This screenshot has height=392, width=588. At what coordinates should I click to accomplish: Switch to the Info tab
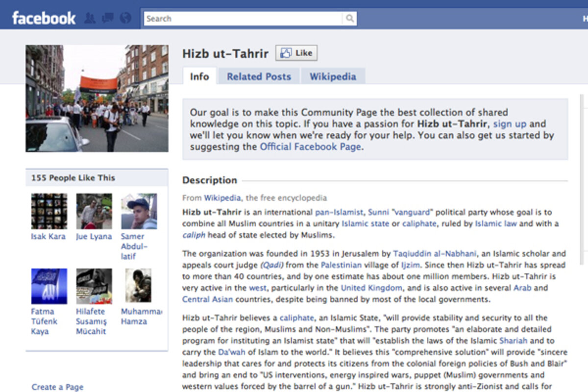(199, 76)
